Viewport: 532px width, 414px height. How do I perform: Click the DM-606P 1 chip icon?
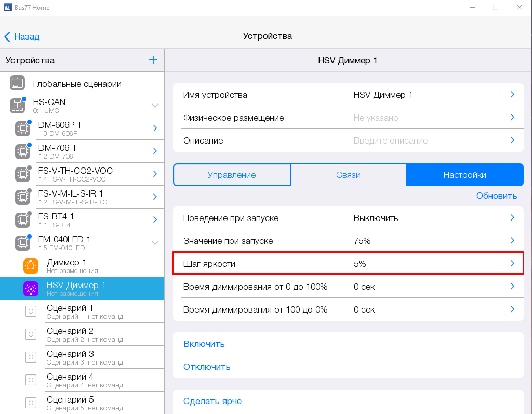pyautogui.click(x=22, y=128)
